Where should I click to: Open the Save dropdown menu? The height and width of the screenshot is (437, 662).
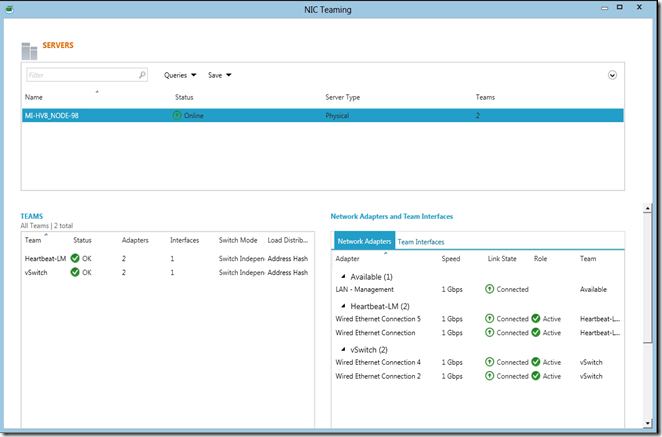click(219, 75)
